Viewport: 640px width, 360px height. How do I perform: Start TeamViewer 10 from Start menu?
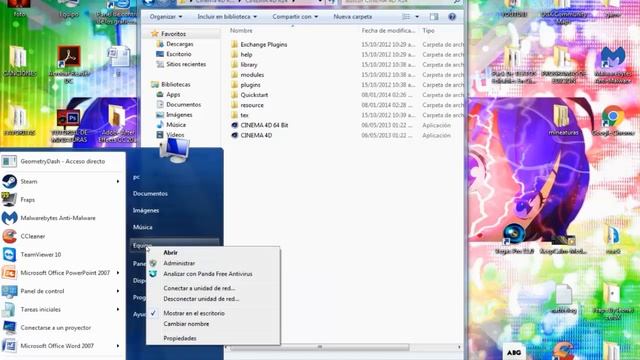(x=62, y=254)
